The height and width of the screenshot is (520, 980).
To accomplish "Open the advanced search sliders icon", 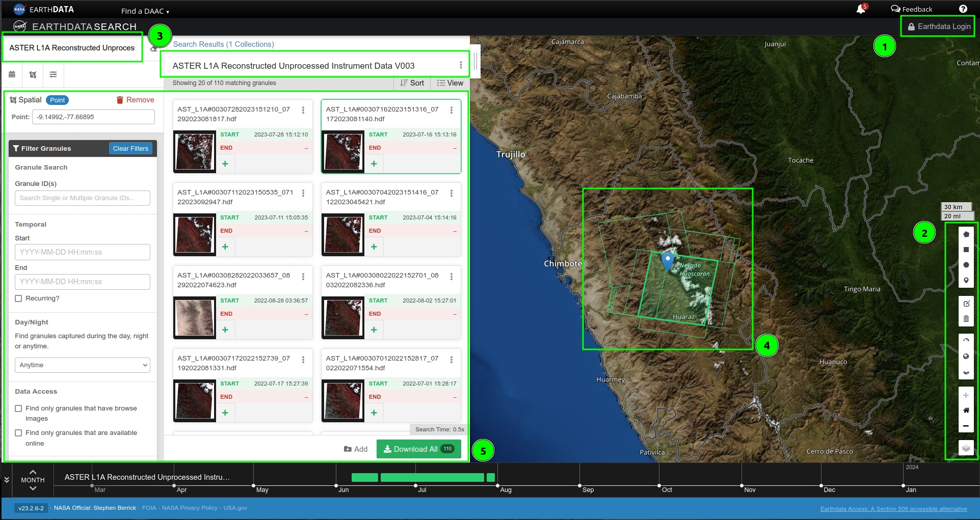I will pos(53,74).
